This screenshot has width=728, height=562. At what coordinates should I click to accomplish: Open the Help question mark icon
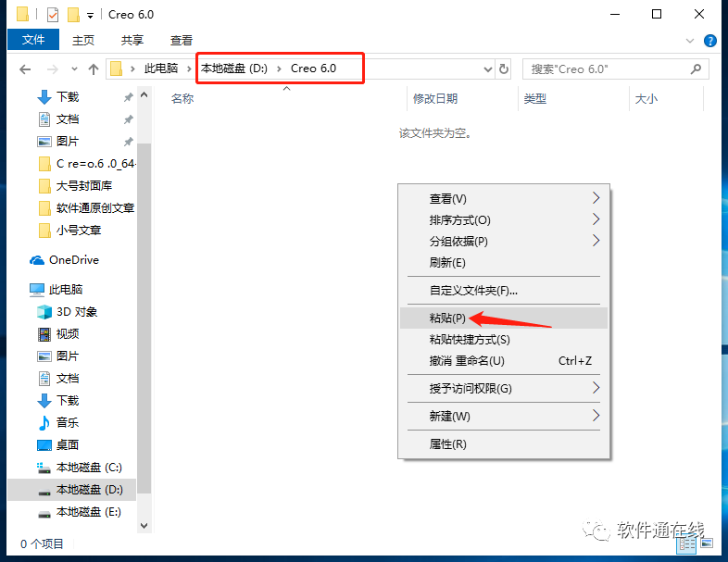[709, 41]
